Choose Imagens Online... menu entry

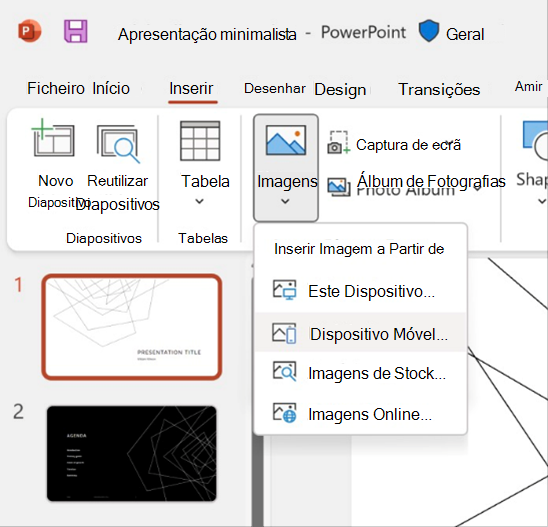click(360, 414)
